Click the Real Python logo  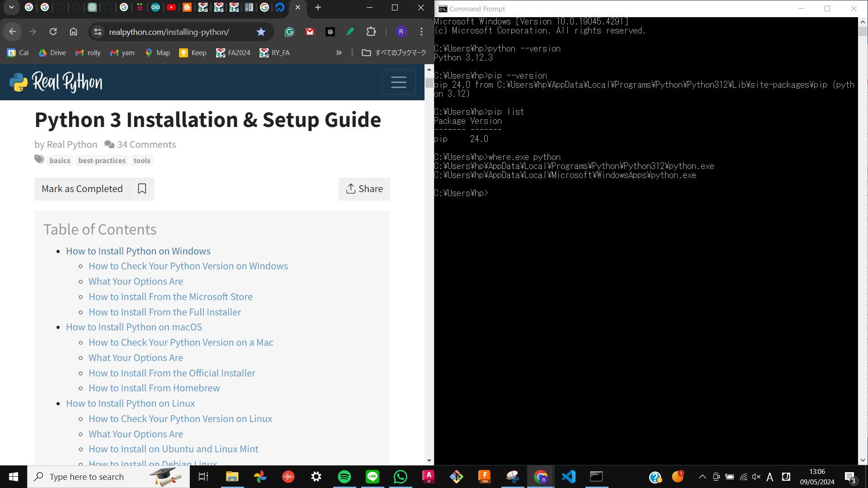click(56, 82)
